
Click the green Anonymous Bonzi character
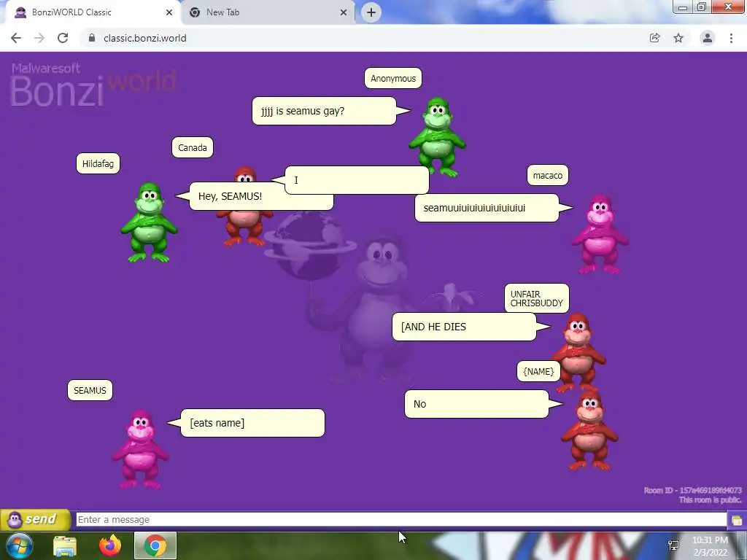click(x=438, y=137)
